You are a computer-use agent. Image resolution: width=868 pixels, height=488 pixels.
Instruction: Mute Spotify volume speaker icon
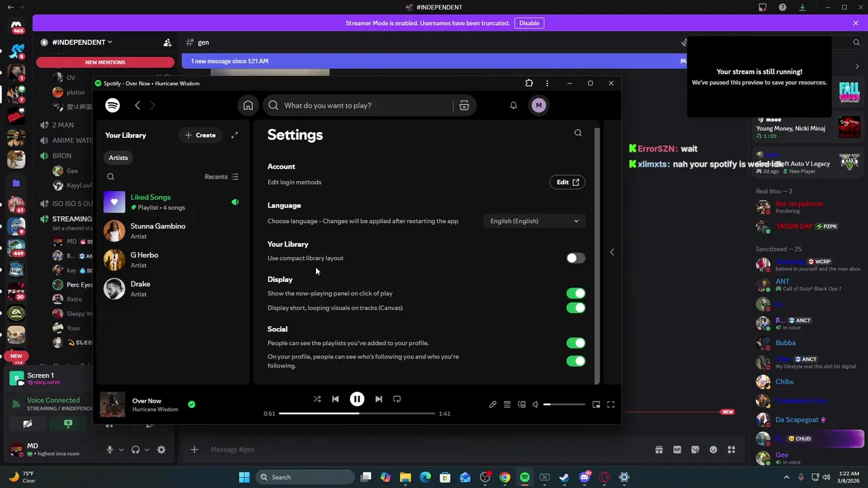[x=535, y=405]
